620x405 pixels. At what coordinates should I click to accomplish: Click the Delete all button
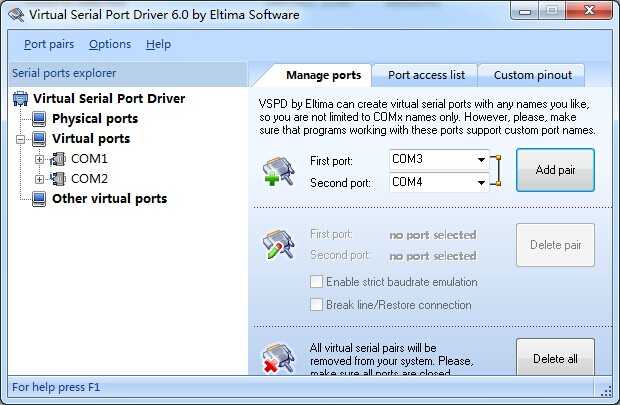click(555, 357)
